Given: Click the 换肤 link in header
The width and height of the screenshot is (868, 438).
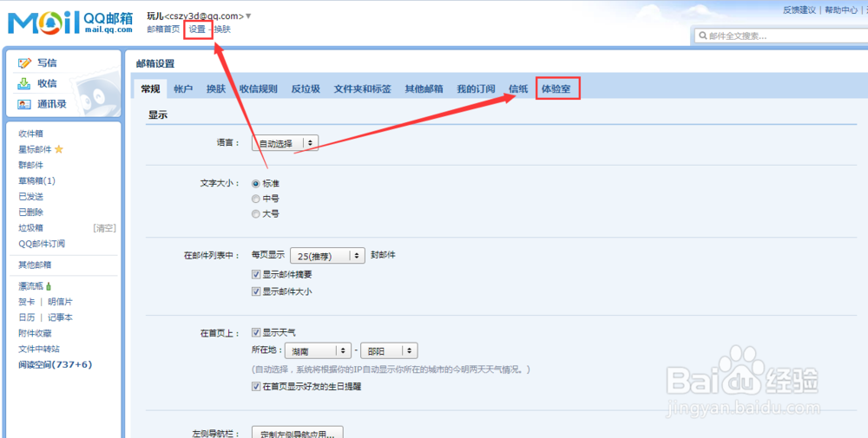Looking at the screenshot, I should pos(222,29).
